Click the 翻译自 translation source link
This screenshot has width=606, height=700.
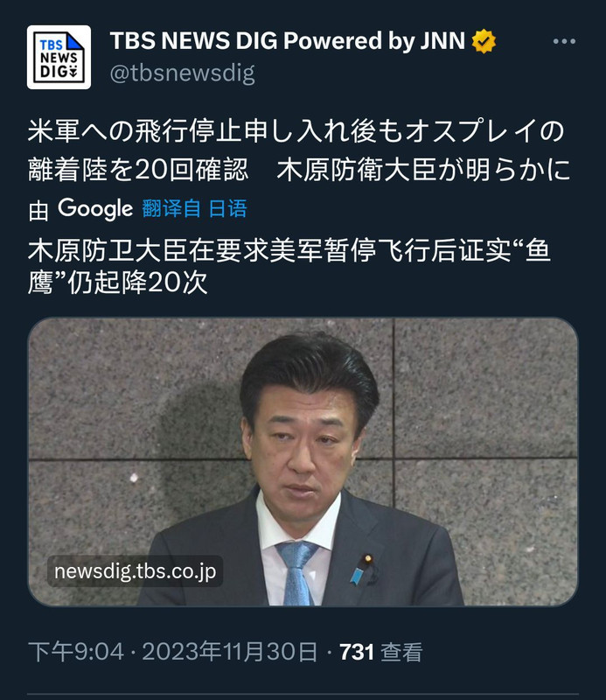(171, 208)
